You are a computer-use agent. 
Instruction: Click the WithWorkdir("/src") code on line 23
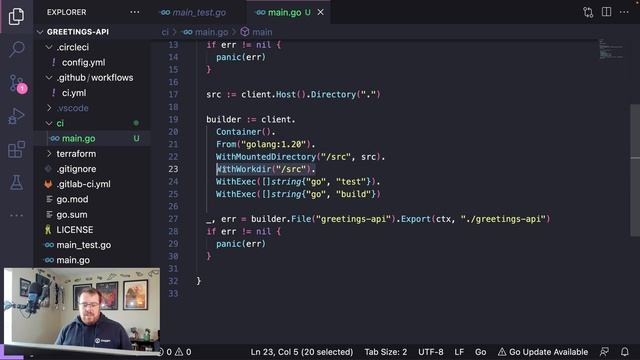265,169
